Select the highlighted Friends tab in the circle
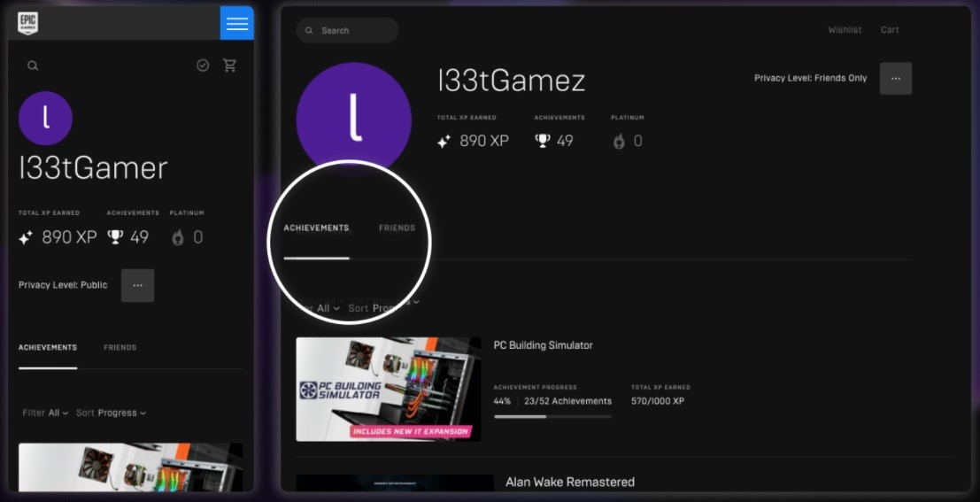The image size is (980, 502). click(397, 228)
